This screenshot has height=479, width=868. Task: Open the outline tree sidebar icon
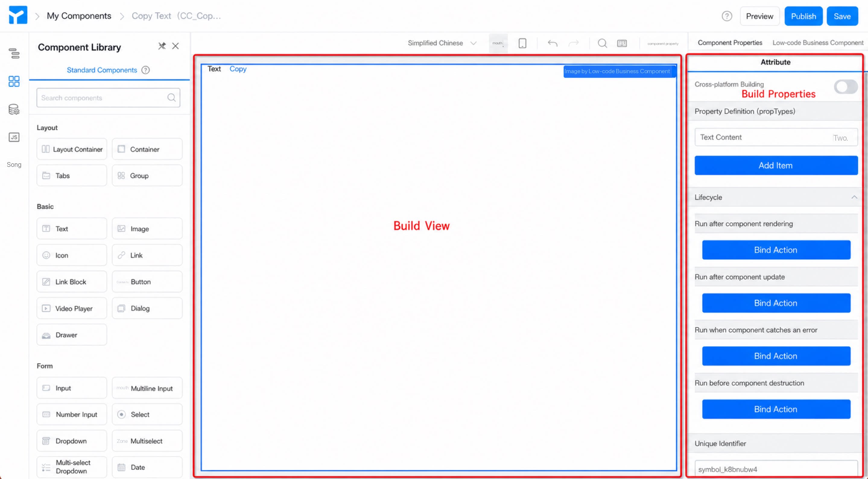click(14, 53)
